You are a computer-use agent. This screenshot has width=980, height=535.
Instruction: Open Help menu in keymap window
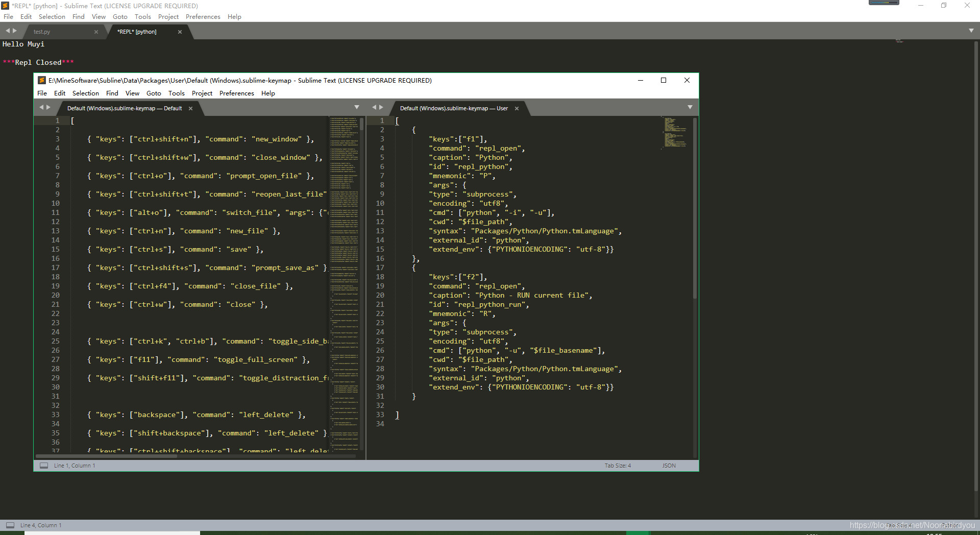268,93
